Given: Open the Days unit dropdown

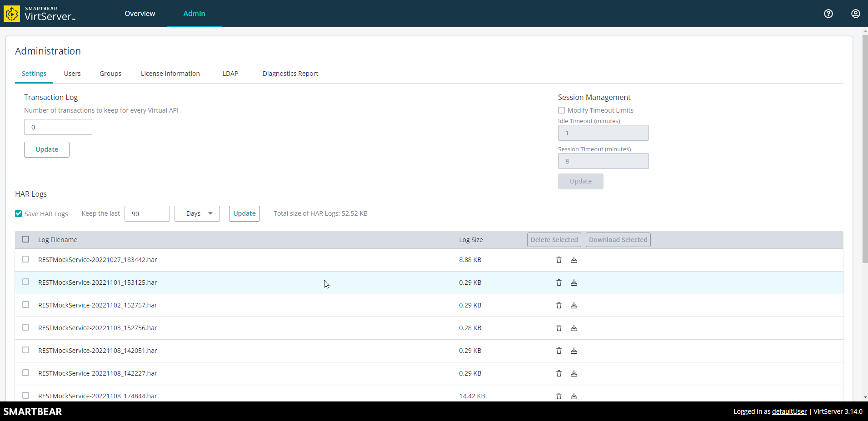Looking at the screenshot, I should [x=197, y=213].
